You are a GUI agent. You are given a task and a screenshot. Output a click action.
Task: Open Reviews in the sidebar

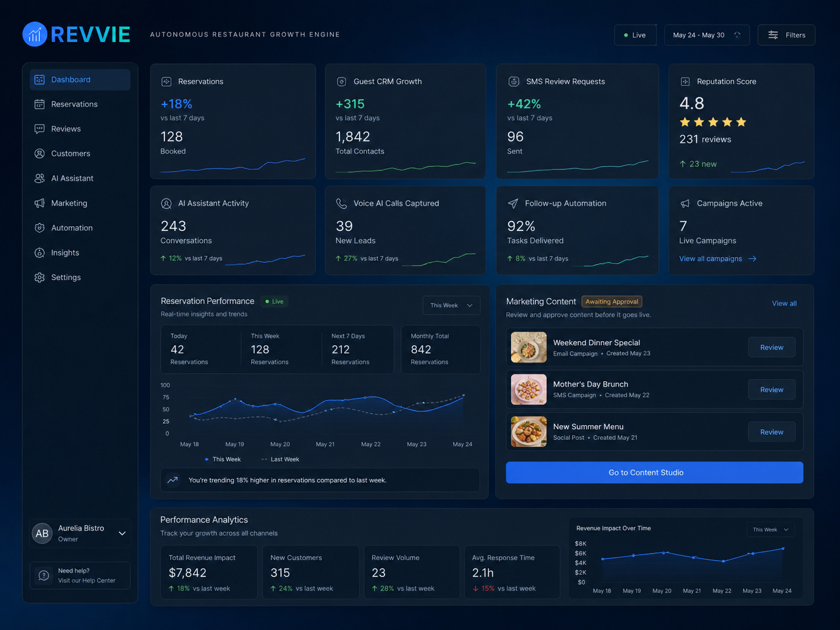[80, 129]
